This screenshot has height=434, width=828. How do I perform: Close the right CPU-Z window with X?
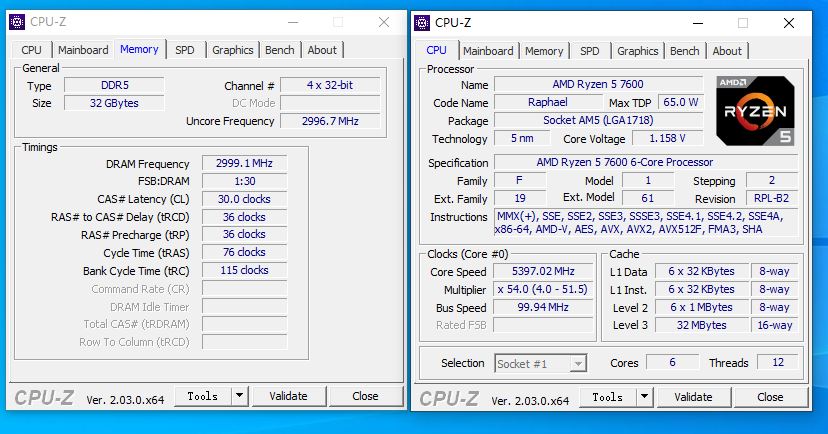[x=789, y=23]
